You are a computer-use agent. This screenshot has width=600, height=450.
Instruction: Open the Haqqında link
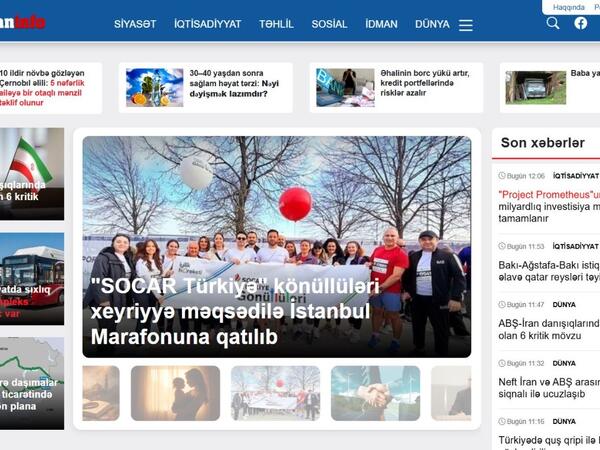point(569,7)
